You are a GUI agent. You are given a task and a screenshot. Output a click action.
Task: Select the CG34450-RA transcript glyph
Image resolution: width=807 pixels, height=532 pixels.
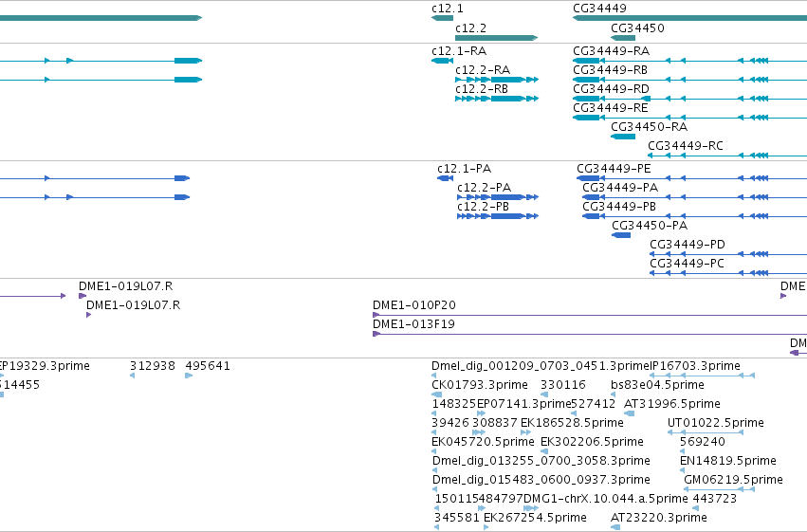pos(623,137)
